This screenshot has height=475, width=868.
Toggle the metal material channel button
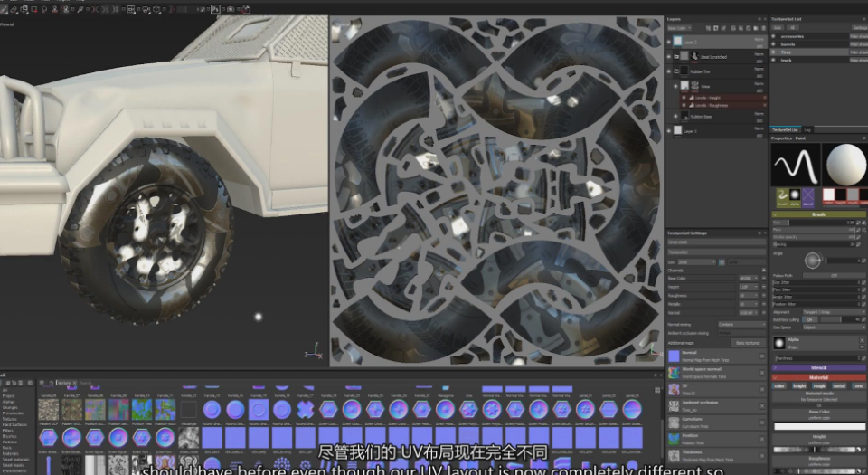click(839, 385)
